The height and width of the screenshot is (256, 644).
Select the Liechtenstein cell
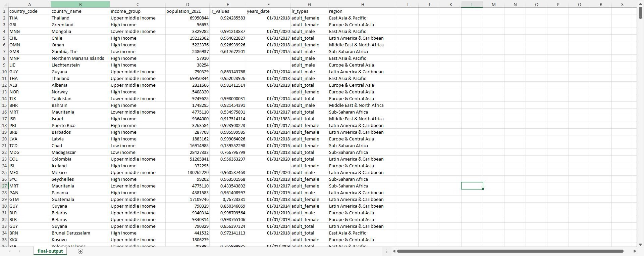tap(80, 65)
